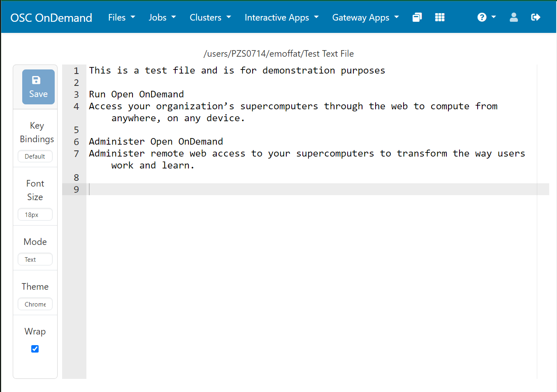The height and width of the screenshot is (392, 557).
Task: Click line number 9 in the editor gutter
Action: pyautogui.click(x=76, y=189)
